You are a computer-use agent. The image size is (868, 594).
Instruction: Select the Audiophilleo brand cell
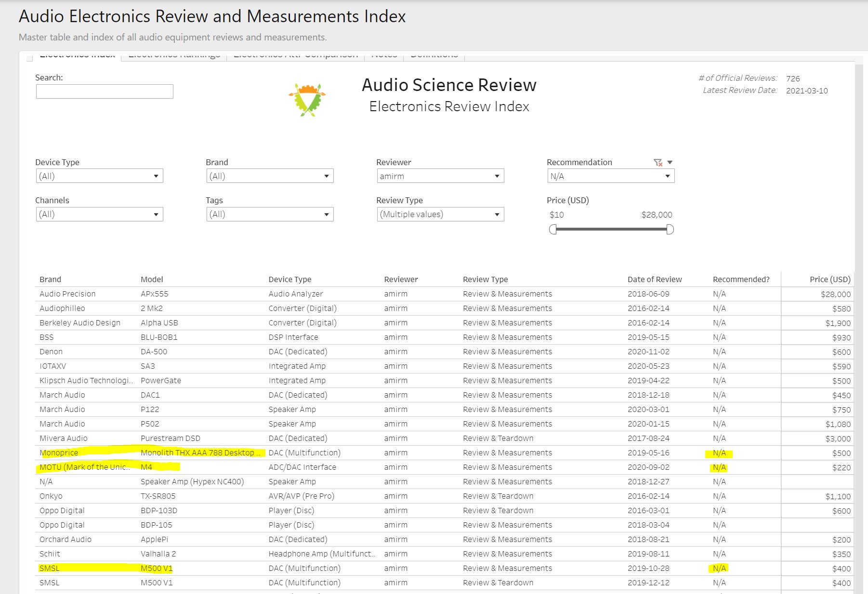62,308
